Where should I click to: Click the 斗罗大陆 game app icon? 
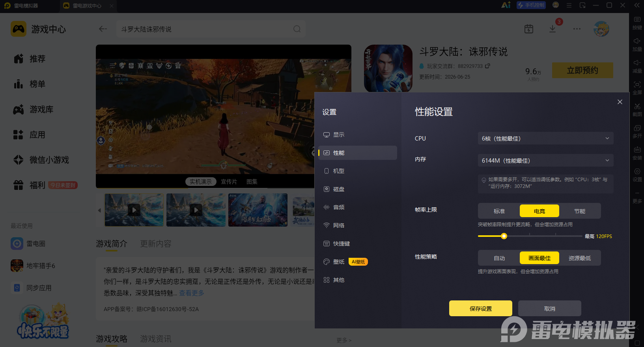tap(388, 68)
